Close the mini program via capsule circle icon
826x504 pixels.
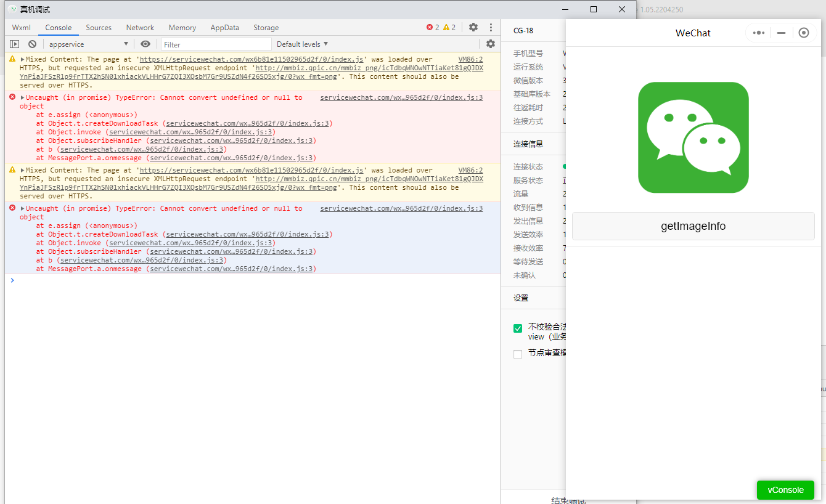[x=803, y=33]
